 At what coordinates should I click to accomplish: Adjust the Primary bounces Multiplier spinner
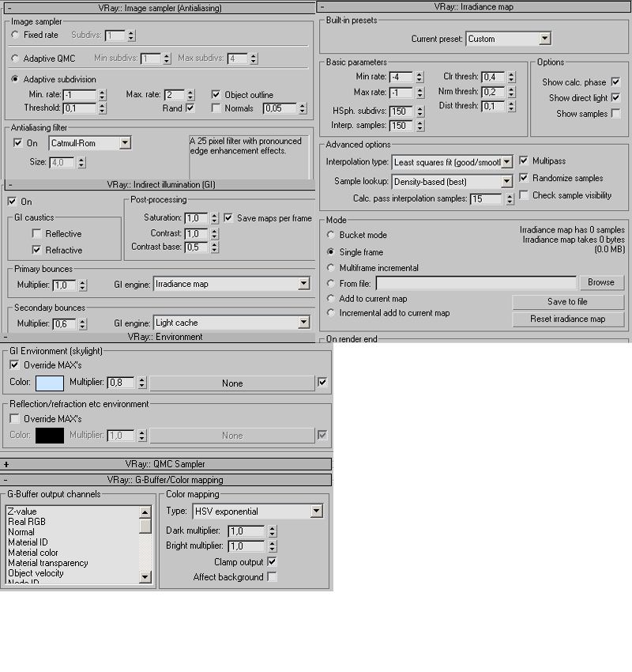(x=83, y=285)
